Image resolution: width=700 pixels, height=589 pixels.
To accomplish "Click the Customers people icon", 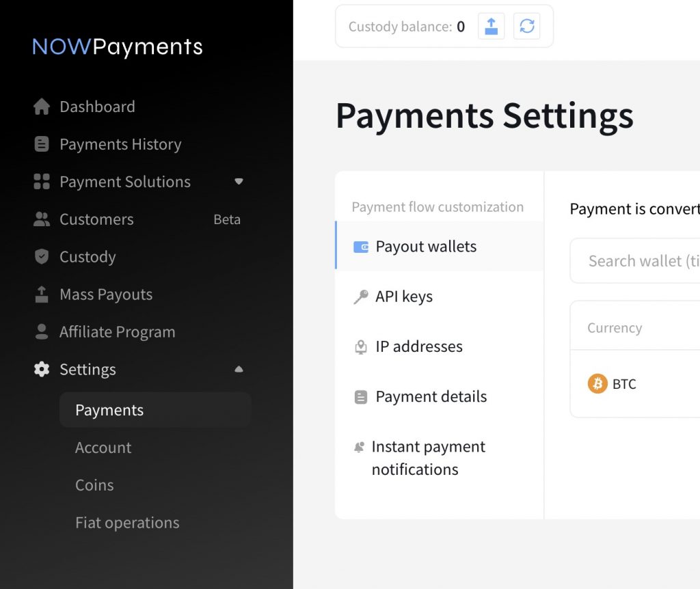I will click(42, 219).
